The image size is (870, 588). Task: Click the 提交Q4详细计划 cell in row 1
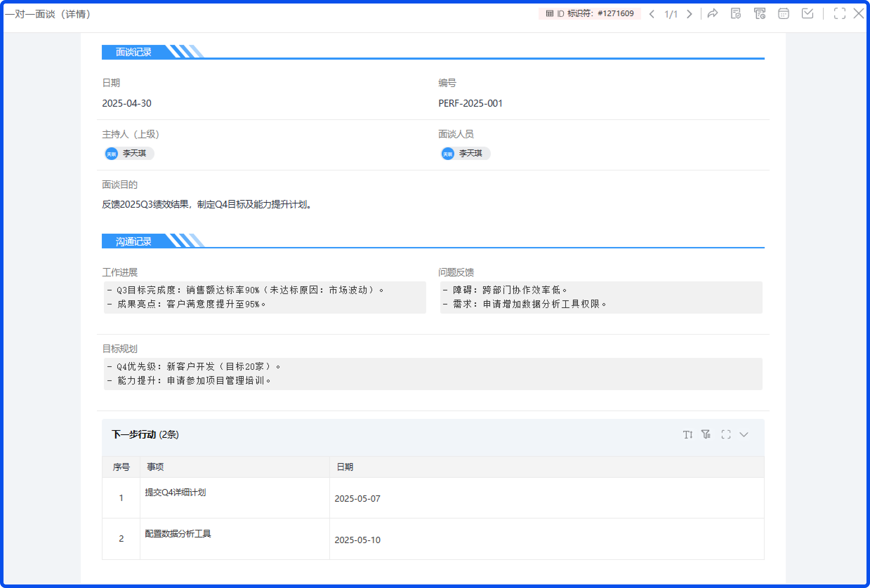coord(176,493)
